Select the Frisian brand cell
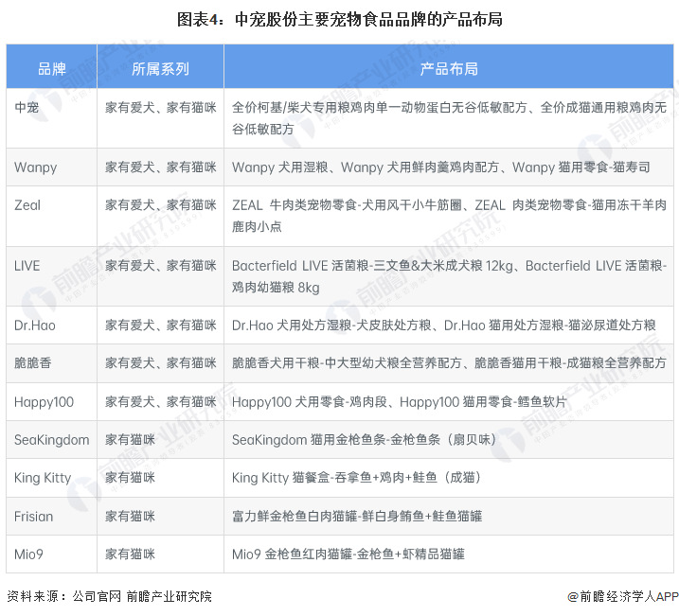Screen dimensions: 679x616 51,516
